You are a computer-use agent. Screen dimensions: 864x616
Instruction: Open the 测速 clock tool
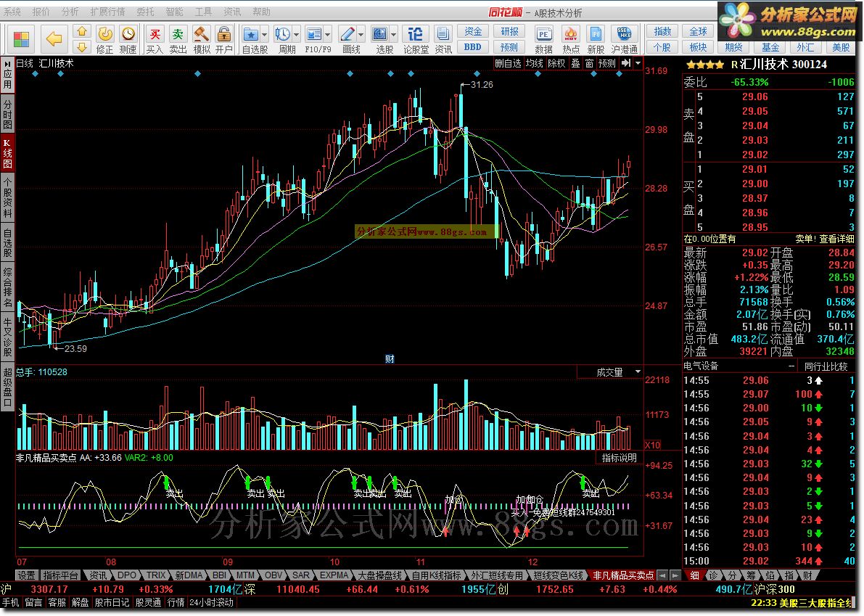pos(128,40)
